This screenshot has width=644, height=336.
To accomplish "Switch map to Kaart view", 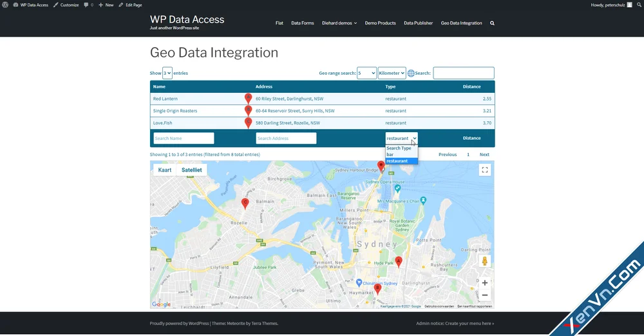I will [x=165, y=170].
